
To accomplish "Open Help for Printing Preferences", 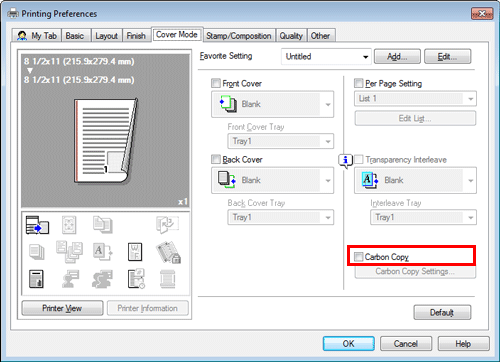I will pos(463,344).
